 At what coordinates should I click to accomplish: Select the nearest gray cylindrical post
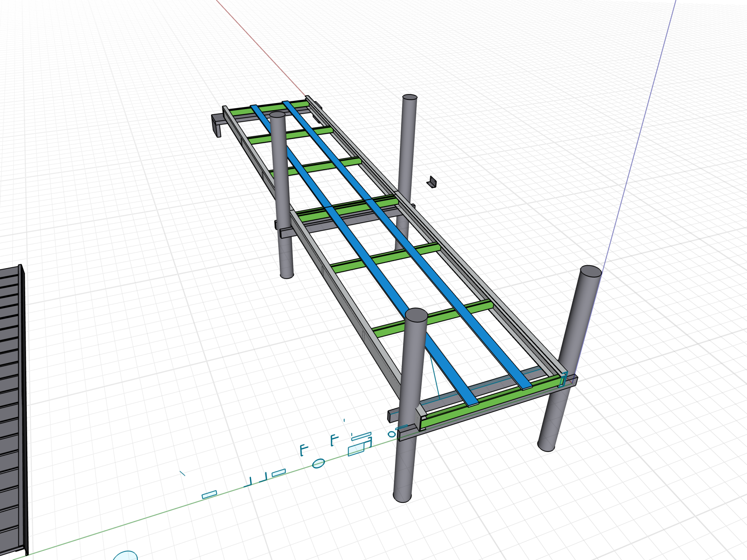point(410,405)
